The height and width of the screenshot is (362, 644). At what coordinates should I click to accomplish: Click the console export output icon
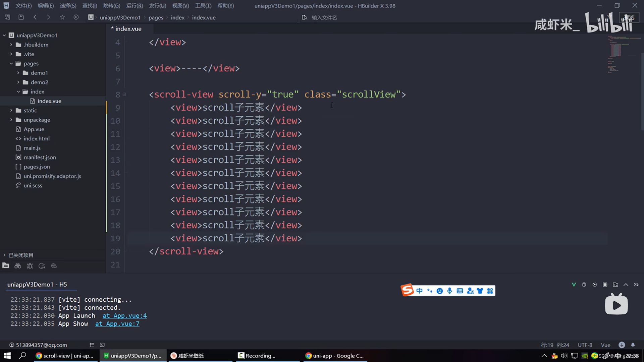click(x=615, y=285)
